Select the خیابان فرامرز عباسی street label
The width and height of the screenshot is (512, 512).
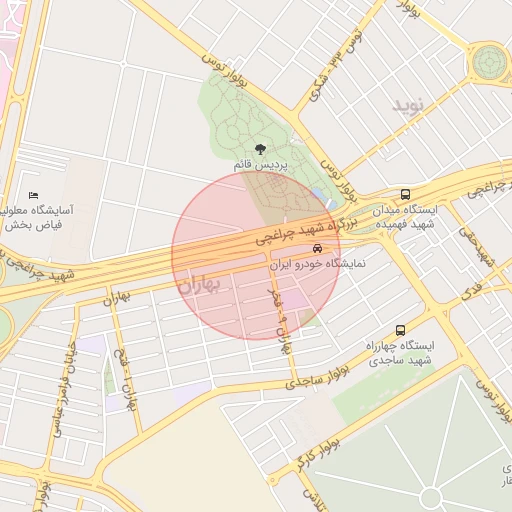click(65, 389)
